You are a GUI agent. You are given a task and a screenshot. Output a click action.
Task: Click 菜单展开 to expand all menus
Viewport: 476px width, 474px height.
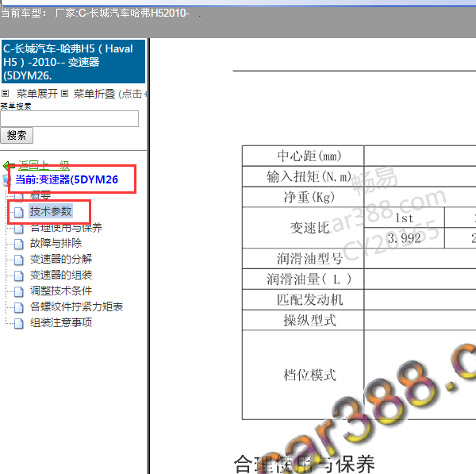point(37,94)
